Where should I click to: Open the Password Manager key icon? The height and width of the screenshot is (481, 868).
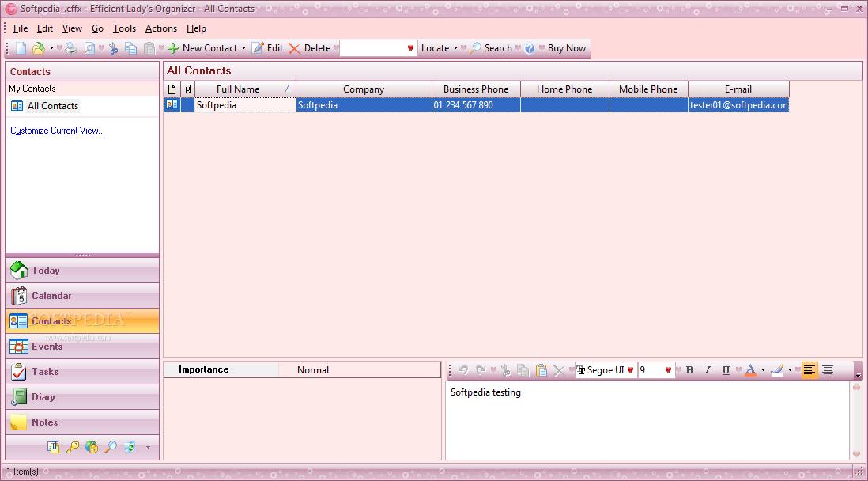coord(73,447)
